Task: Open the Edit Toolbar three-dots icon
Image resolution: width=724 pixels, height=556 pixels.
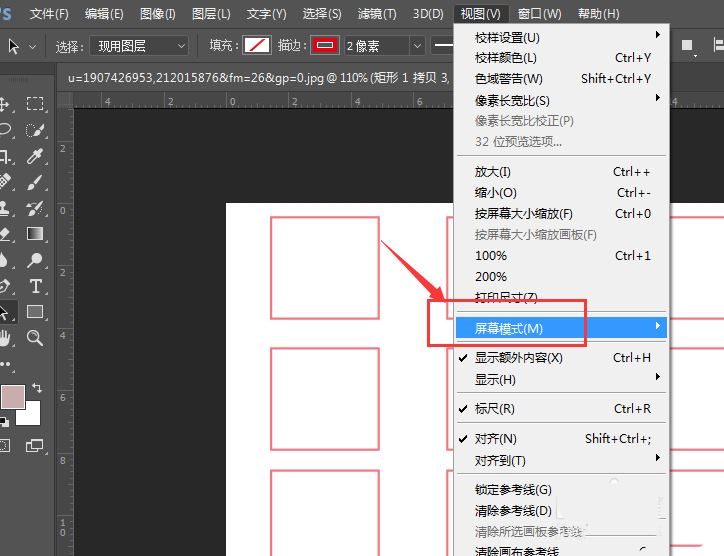Action: click(x=6, y=364)
